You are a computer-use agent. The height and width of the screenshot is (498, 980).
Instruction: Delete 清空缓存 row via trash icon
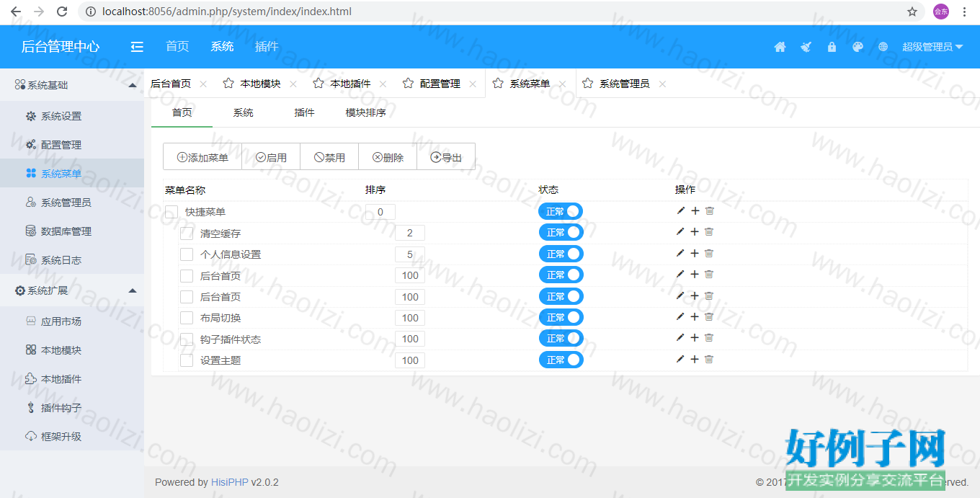(709, 232)
